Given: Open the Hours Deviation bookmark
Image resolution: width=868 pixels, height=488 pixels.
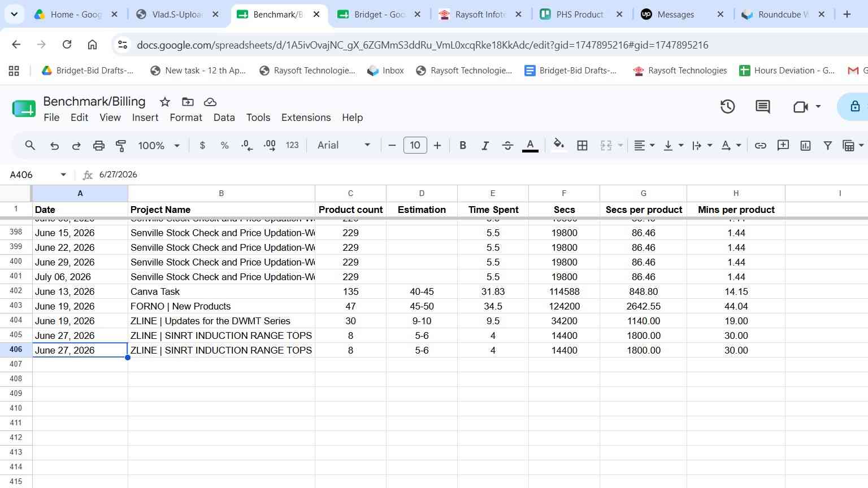Looking at the screenshot, I should 787,71.
